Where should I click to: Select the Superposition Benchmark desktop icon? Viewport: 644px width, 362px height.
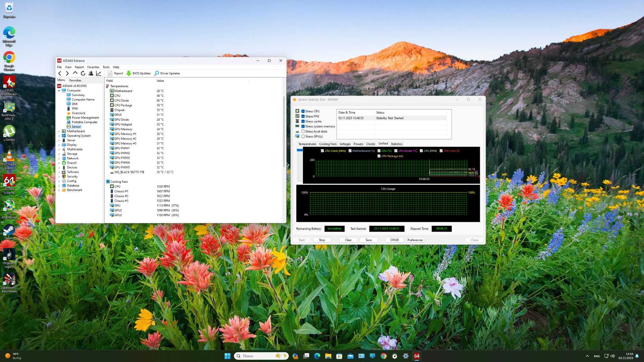9,283
